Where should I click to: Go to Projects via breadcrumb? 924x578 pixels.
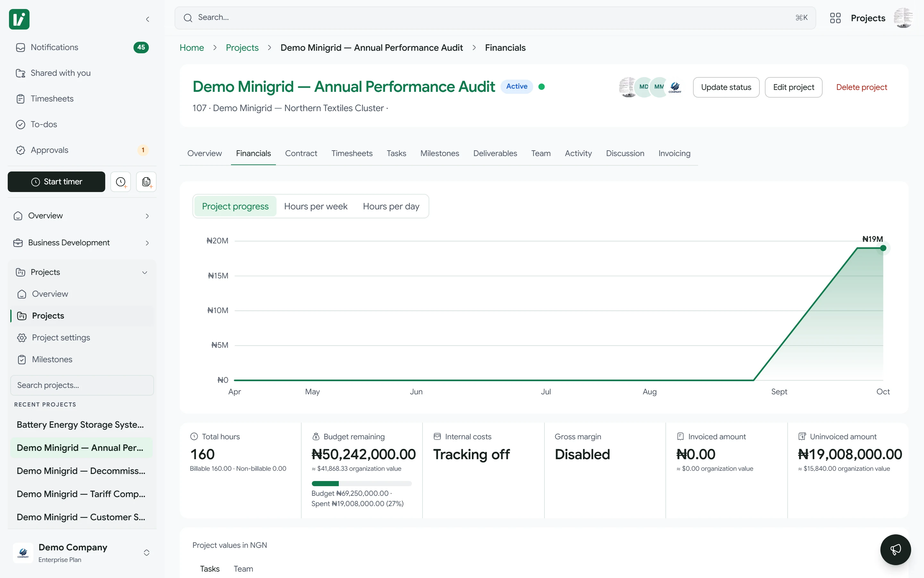(242, 48)
